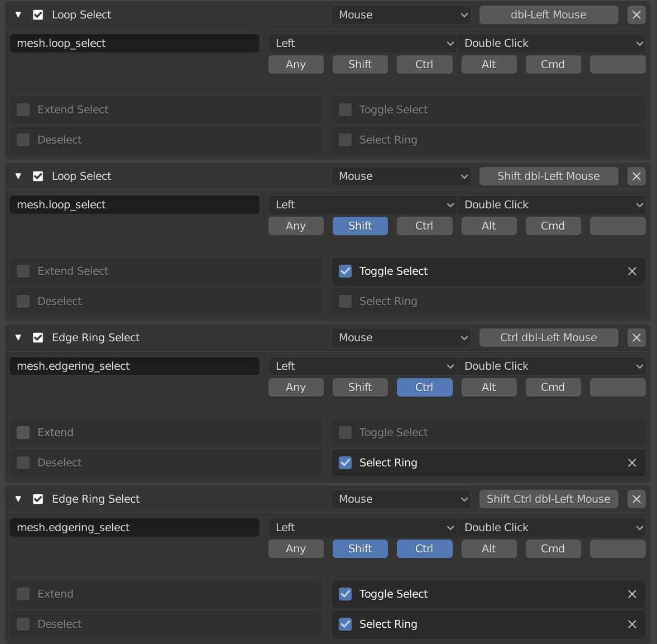
Task: Uncheck Select Ring in Ctrl Edge Ring Select
Action: click(x=345, y=462)
